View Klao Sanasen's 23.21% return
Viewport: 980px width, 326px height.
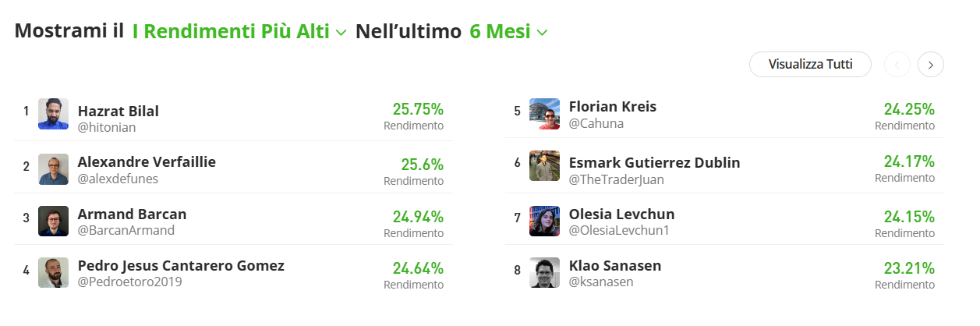908,269
